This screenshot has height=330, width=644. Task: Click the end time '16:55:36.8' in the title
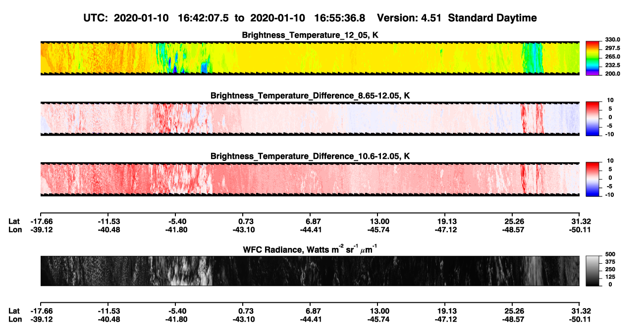(340, 18)
